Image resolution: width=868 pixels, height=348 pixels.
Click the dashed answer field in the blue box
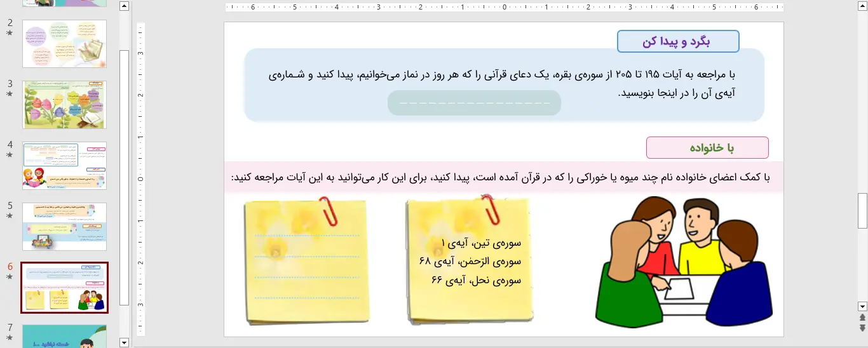(x=474, y=103)
